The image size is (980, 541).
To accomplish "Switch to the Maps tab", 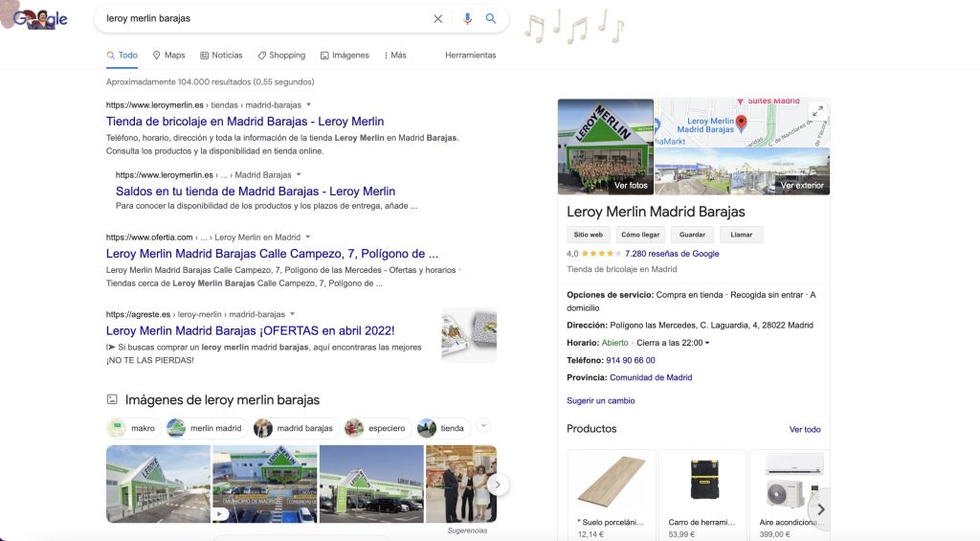I will pos(168,55).
